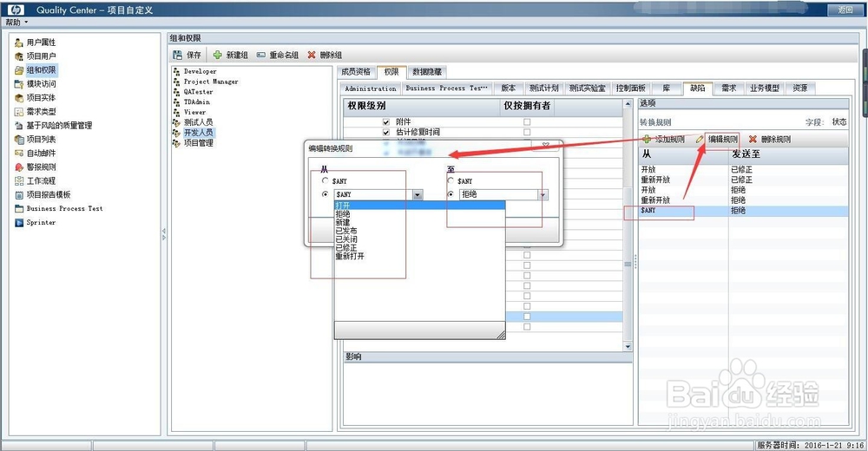Image resolution: width=868 pixels, height=451 pixels.
Task: Uncheck the 附件 permission checkbox
Action: click(x=386, y=121)
